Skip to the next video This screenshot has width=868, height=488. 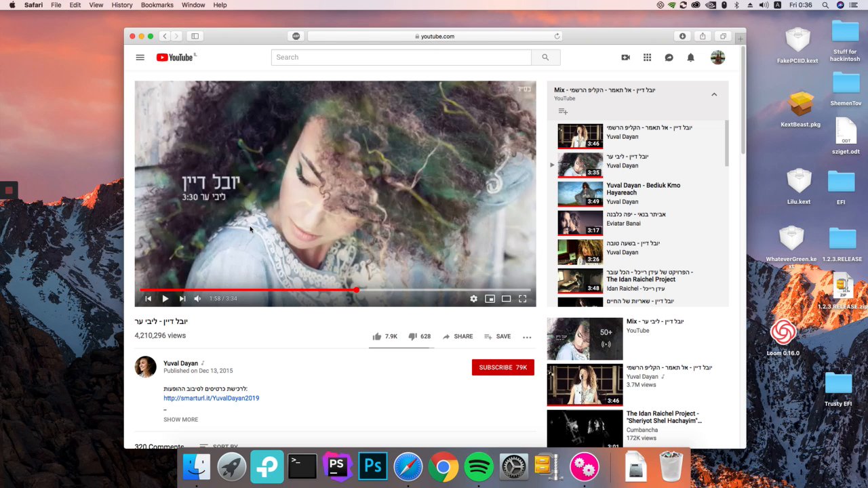coord(182,298)
